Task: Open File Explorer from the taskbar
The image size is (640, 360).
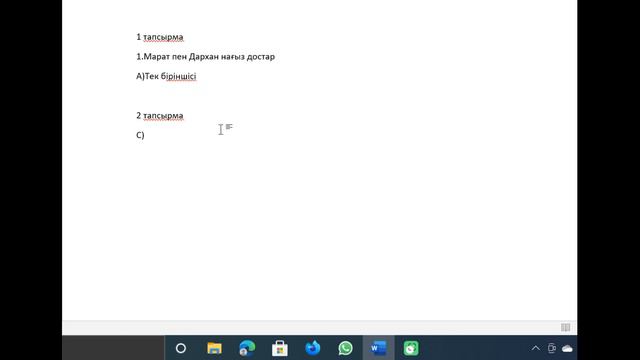Action: click(x=214, y=348)
